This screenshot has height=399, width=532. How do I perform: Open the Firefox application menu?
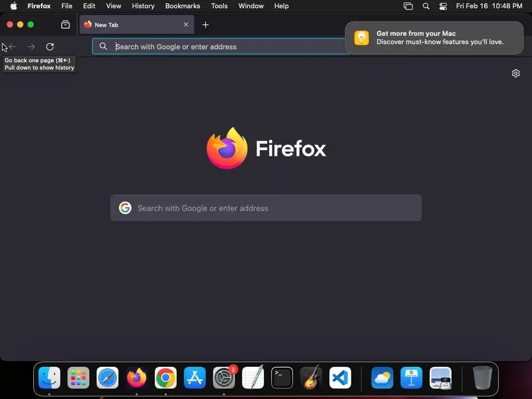39,6
